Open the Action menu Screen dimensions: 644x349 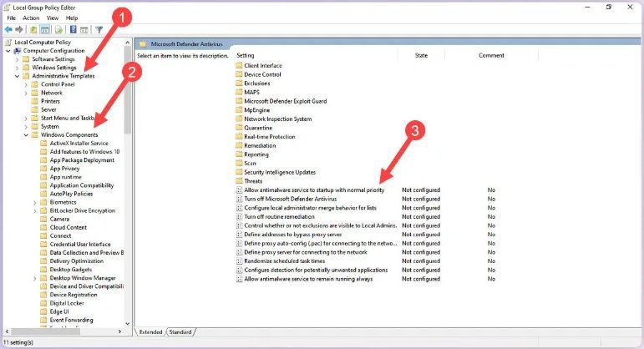[x=31, y=18]
